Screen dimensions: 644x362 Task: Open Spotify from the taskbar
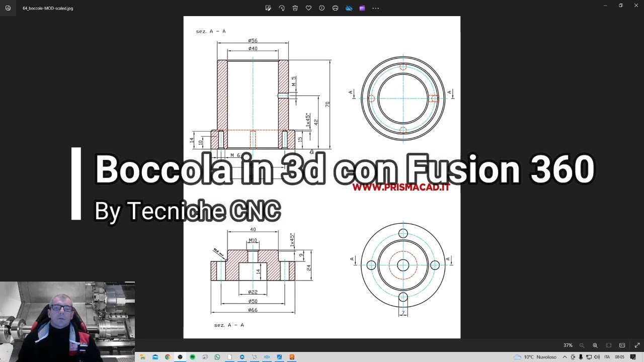pos(193,357)
